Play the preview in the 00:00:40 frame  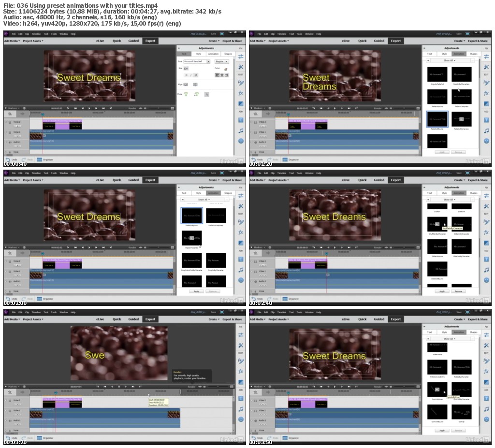[89, 108]
